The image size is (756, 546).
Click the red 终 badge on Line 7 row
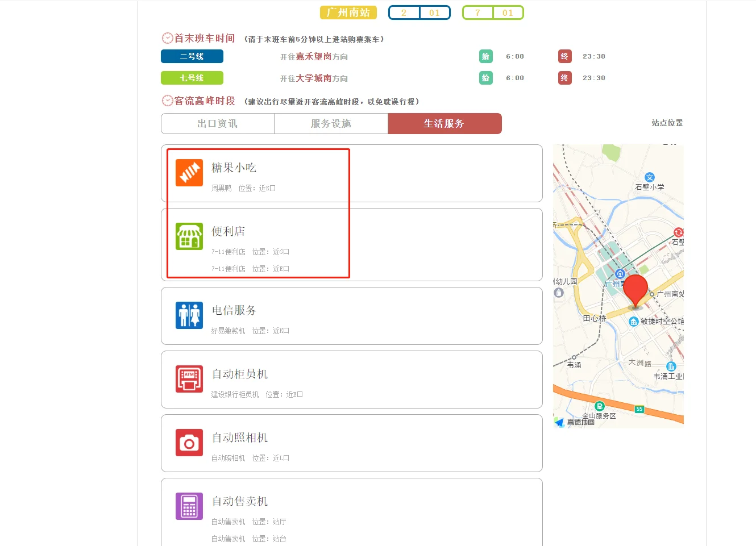(564, 78)
